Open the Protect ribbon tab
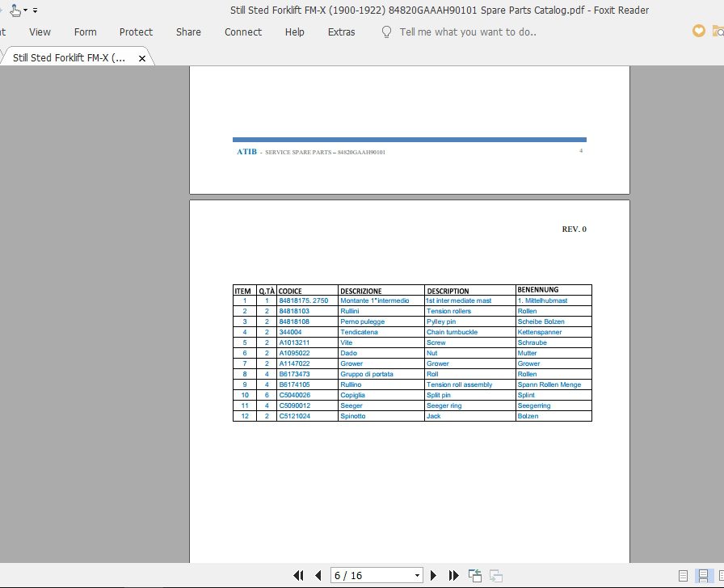Screen dimensions: 724x588 click(x=136, y=31)
